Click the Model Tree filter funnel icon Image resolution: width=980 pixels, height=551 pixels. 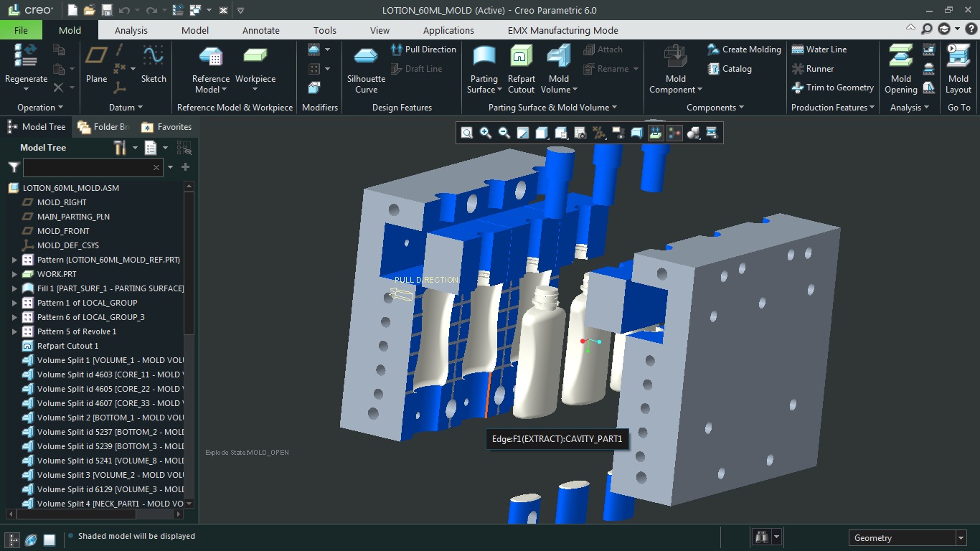[x=14, y=167]
